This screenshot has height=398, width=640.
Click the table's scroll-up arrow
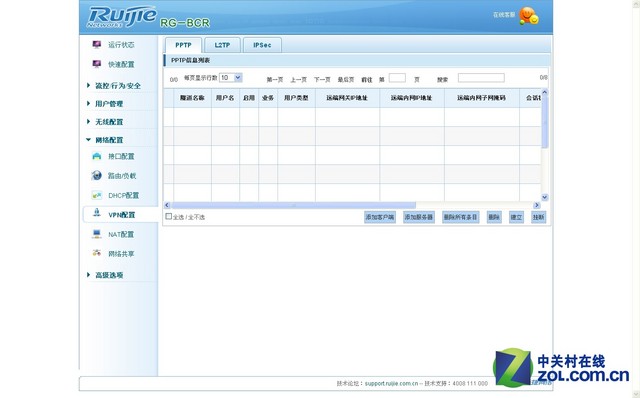544,92
